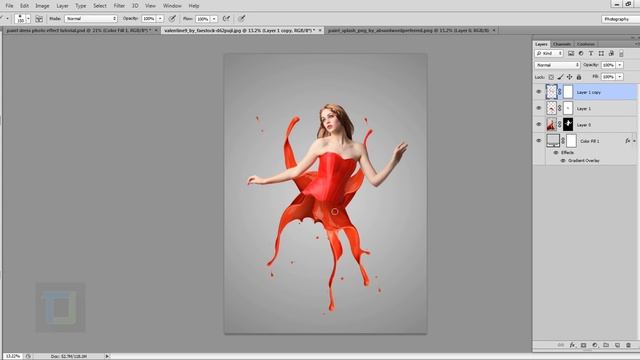Hide Color Fill 1 layer eye icon
Viewport: 640px width, 360px height.
pyautogui.click(x=538, y=141)
